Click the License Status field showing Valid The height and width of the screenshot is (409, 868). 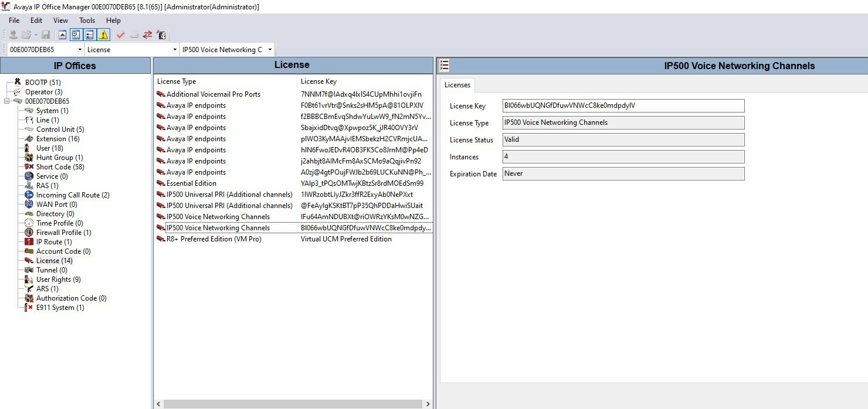coord(623,139)
